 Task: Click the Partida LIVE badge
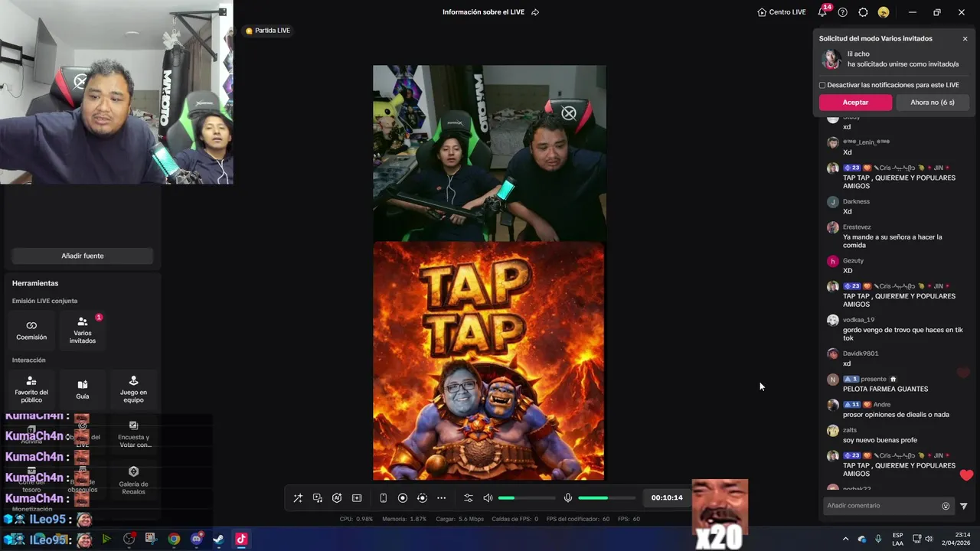click(267, 31)
